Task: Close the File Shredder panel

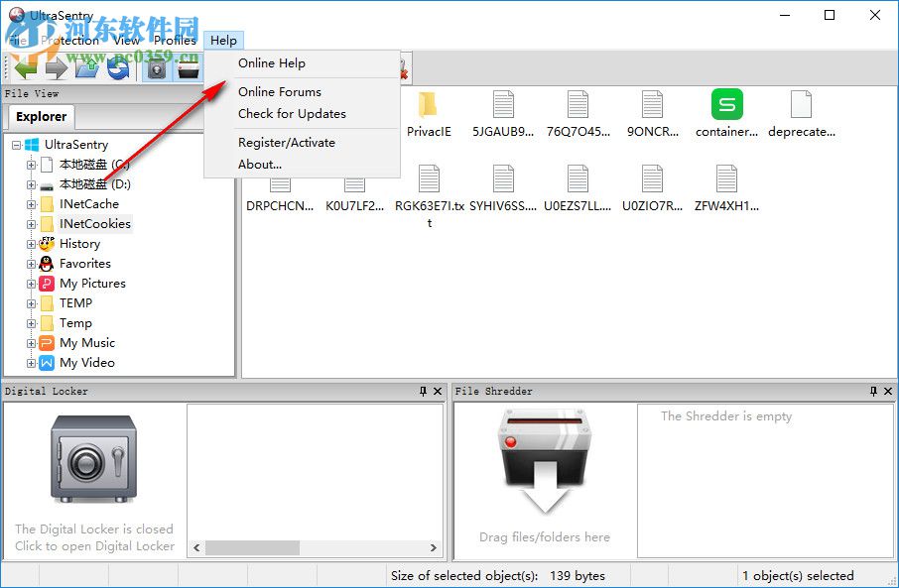Action: coord(888,391)
